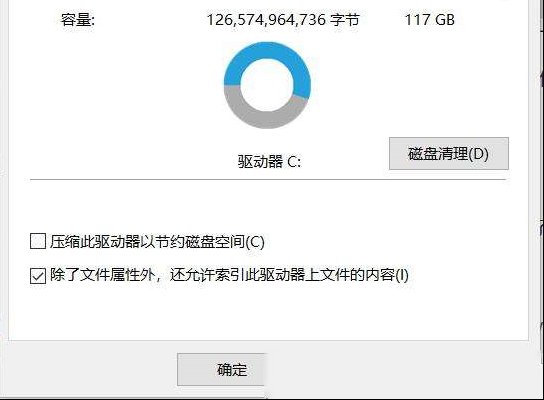Click blank white area between separator and checkboxes
This screenshot has width=544, height=400.
point(268,206)
